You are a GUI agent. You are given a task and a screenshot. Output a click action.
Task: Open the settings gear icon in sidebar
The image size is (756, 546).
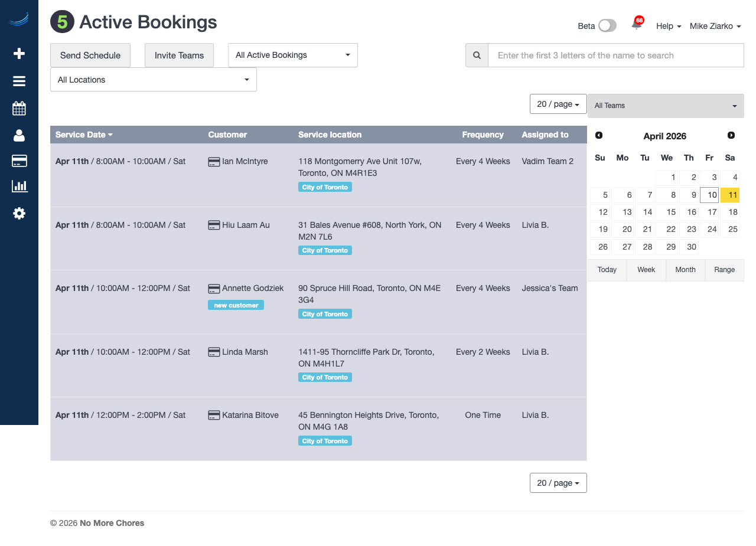tap(19, 214)
